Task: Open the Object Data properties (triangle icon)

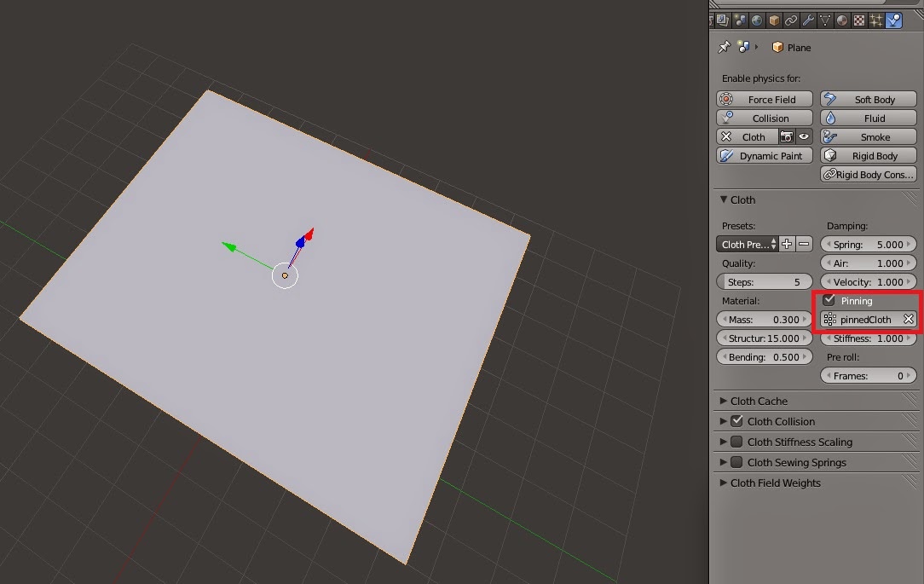Action: (x=825, y=19)
